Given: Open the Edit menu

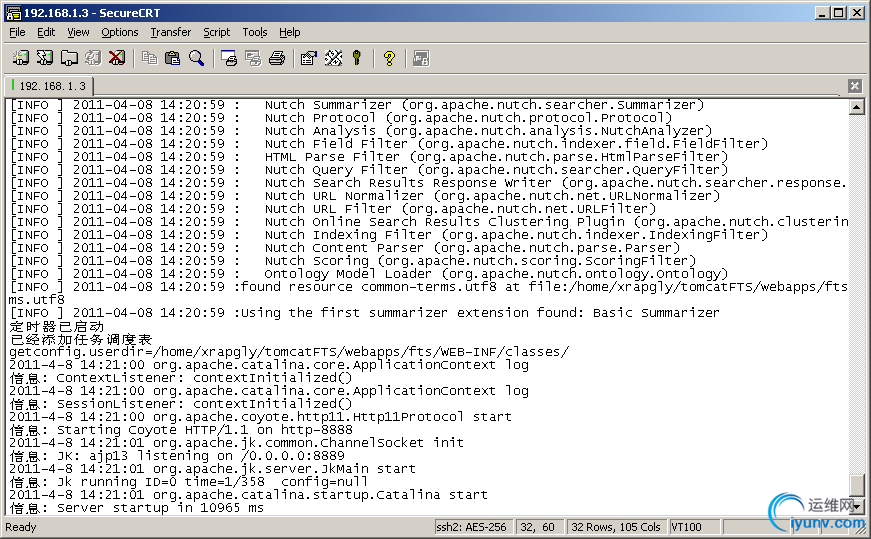Looking at the screenshot, I should (x=46, y=32).
